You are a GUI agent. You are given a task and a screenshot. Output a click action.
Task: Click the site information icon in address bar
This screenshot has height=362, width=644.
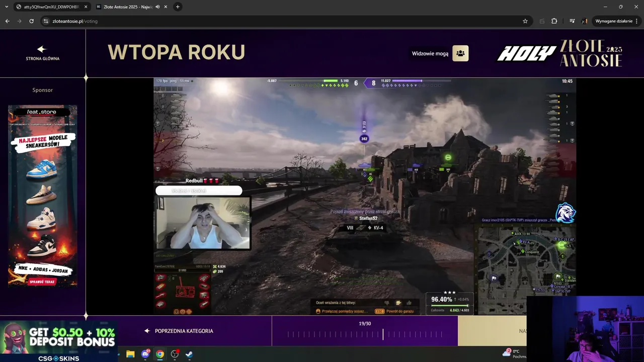46,21
